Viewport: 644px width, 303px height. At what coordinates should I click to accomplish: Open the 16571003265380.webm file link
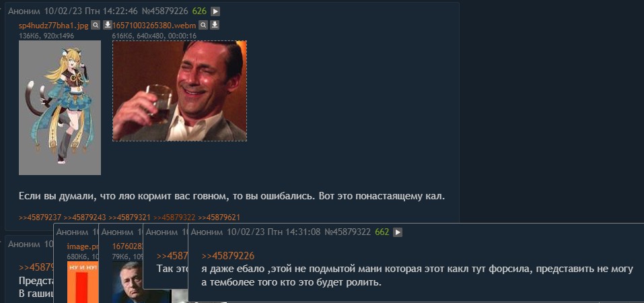154,26
